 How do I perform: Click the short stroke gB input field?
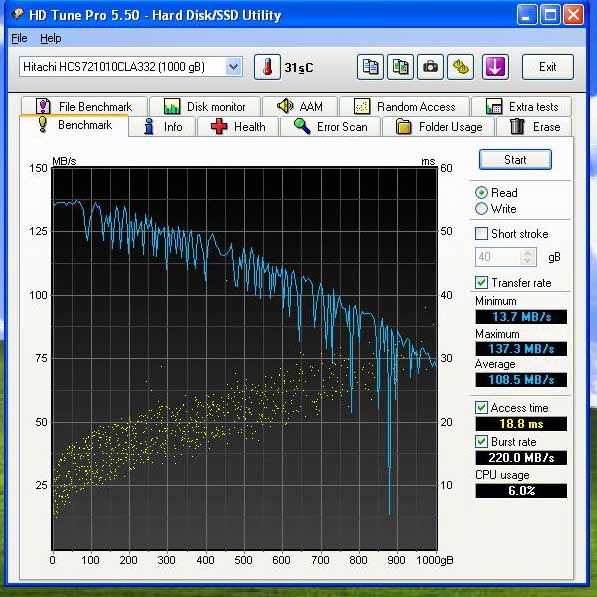point(498,257)
